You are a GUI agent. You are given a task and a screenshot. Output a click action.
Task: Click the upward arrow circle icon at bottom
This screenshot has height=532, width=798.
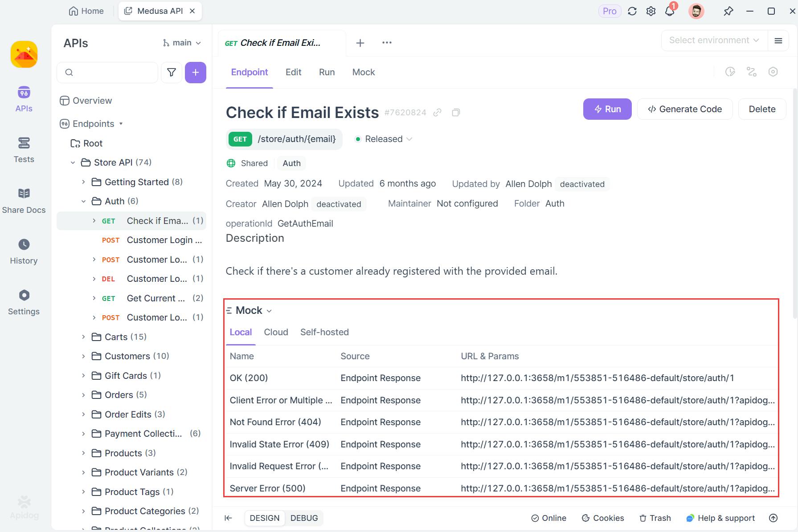click(773, 518)
